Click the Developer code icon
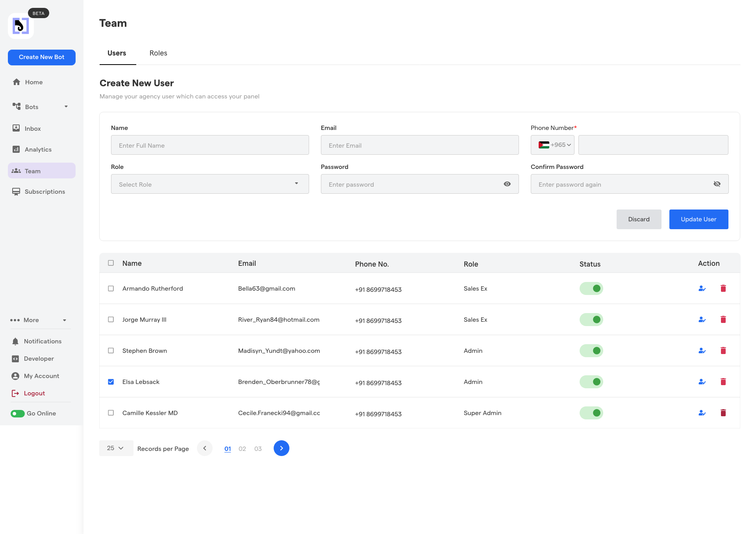Screen dimensions: 756x534 [x=15, y=359]
